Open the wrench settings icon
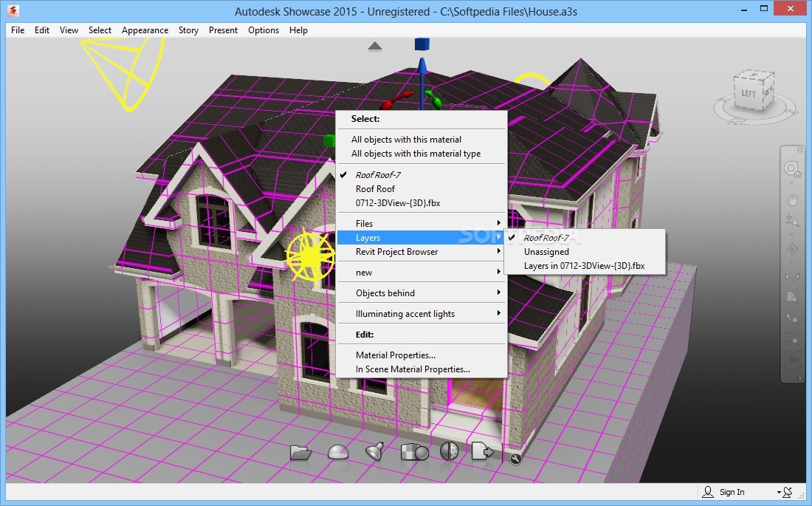The width and height of the screenshot is (812, 506). pos(515,458)
